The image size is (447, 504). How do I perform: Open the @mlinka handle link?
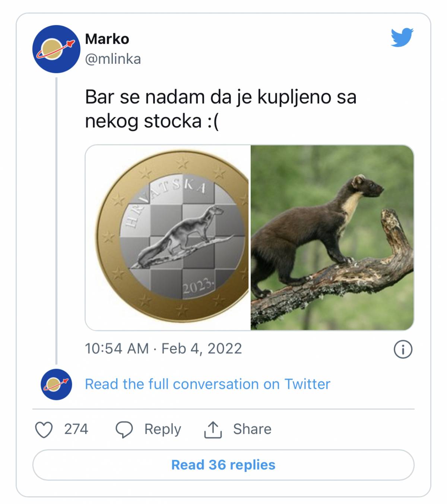tap(113, 59)
